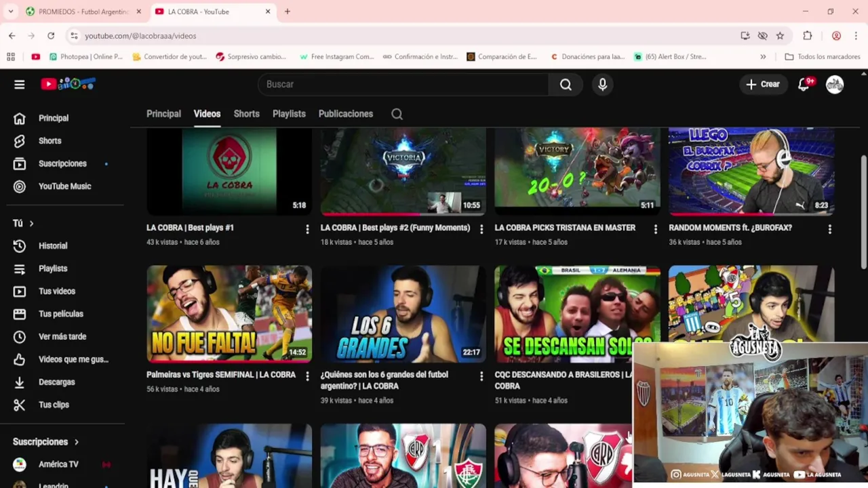
Task: Start voice search with microphone icon
Action: pos(602,84)
